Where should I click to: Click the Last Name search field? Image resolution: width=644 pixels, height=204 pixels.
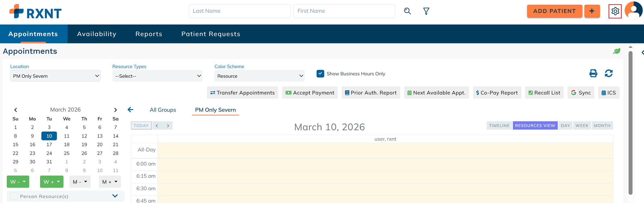(240, 11)
